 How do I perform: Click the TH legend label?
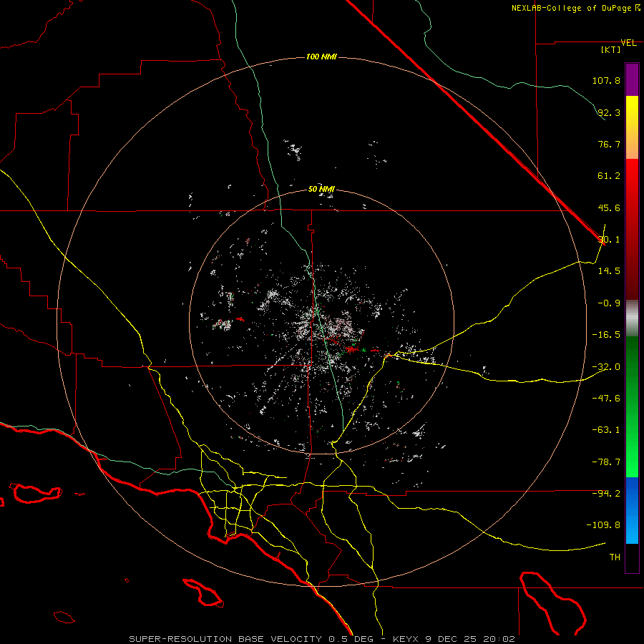click(x=615, y=557)
